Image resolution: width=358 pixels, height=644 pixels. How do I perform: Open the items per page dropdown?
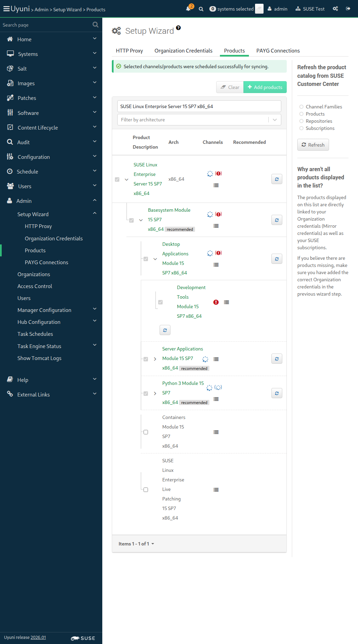pos(136,544)
